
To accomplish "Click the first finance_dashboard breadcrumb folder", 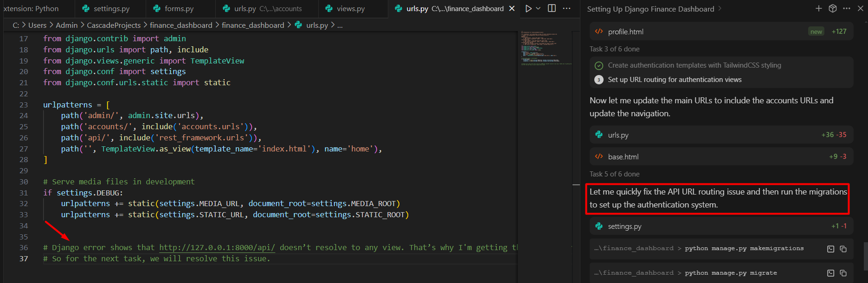I will pyautogui.click(x=181, y=25).
